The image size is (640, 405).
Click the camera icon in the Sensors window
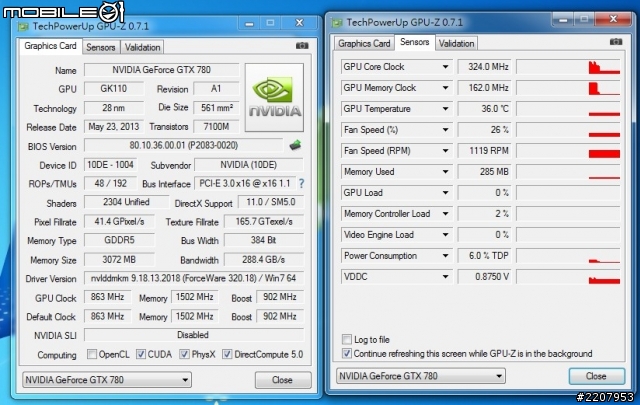[x=616, y=42]
